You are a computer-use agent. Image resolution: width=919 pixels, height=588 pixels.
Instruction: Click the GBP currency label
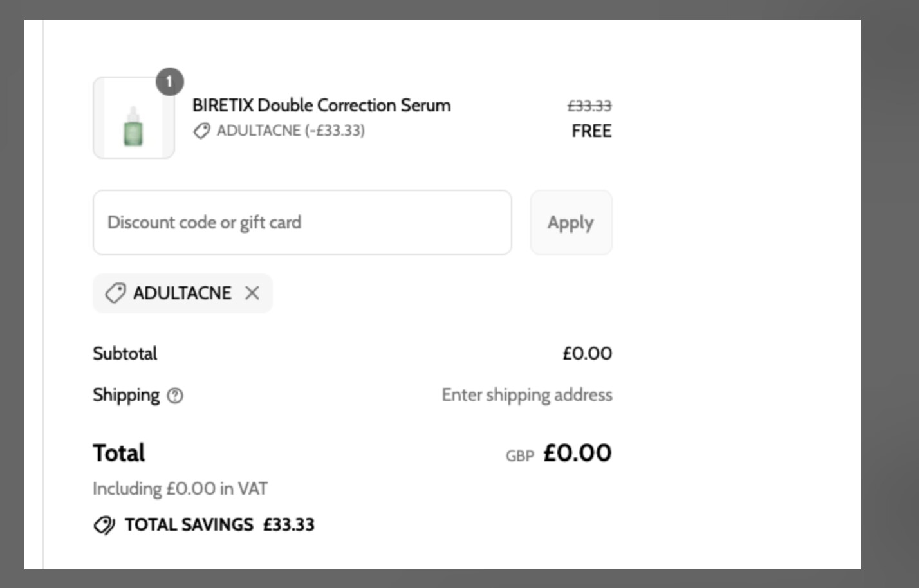click(519, 456)
